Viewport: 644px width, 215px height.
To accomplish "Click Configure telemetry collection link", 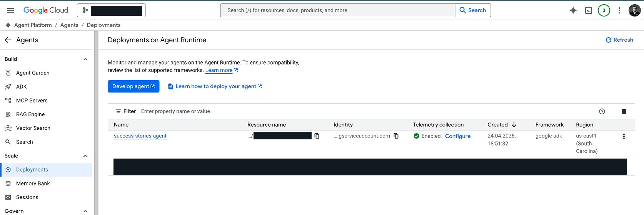I will point(458,136).
